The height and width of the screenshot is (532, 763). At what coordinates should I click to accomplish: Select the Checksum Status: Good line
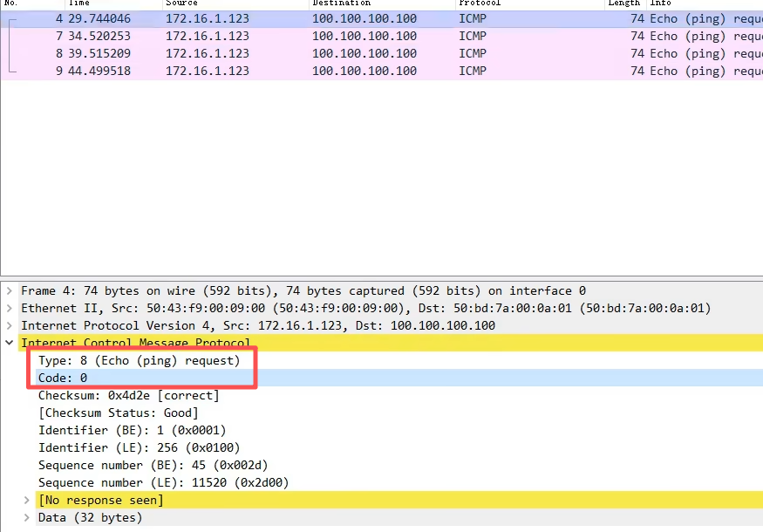(118, 413)
